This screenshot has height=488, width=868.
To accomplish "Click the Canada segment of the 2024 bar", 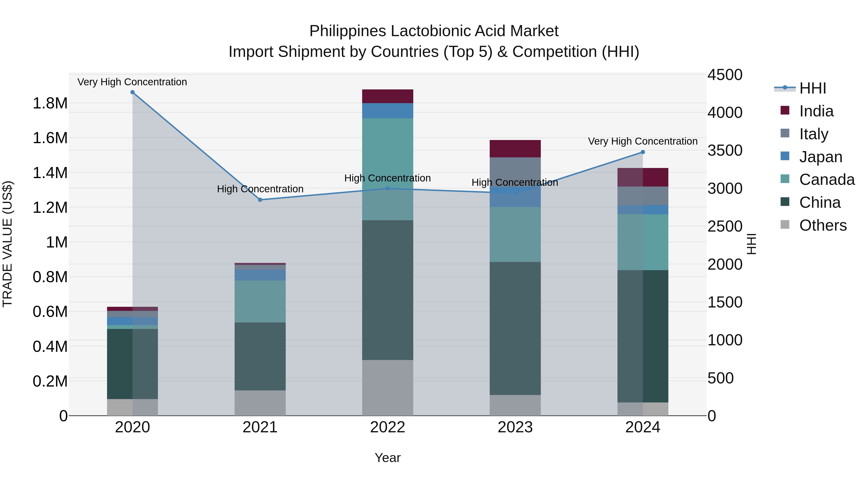I will click(x=643, y=242).
